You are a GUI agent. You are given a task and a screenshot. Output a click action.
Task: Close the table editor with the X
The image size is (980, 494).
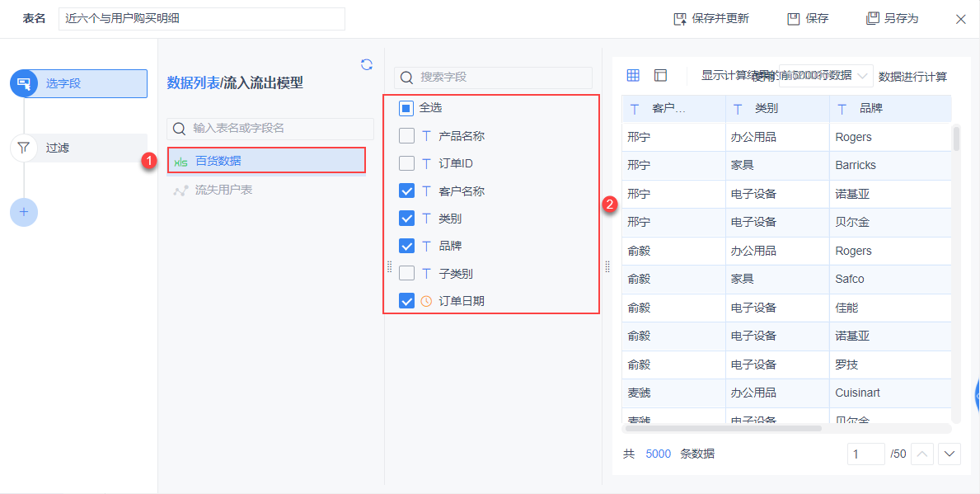(960, 19)
